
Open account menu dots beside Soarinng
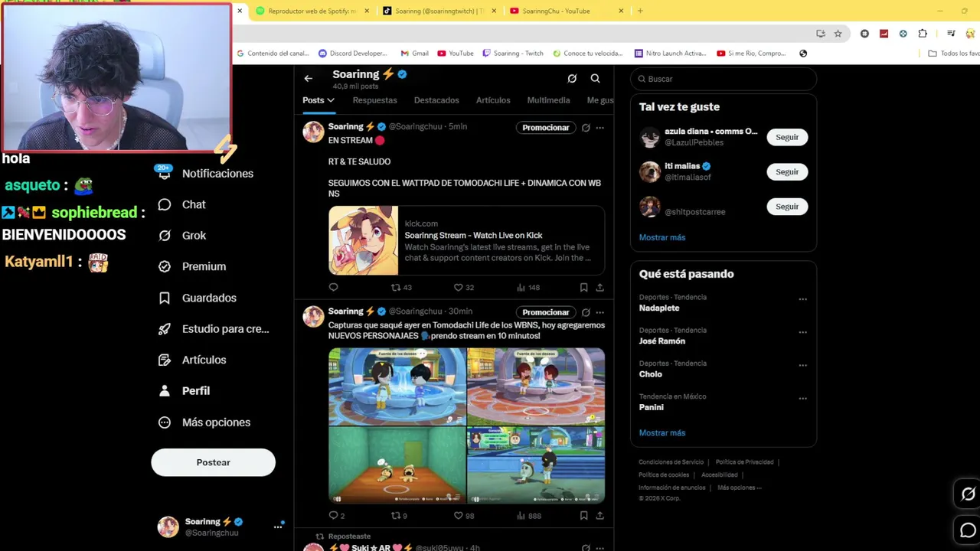278,527
